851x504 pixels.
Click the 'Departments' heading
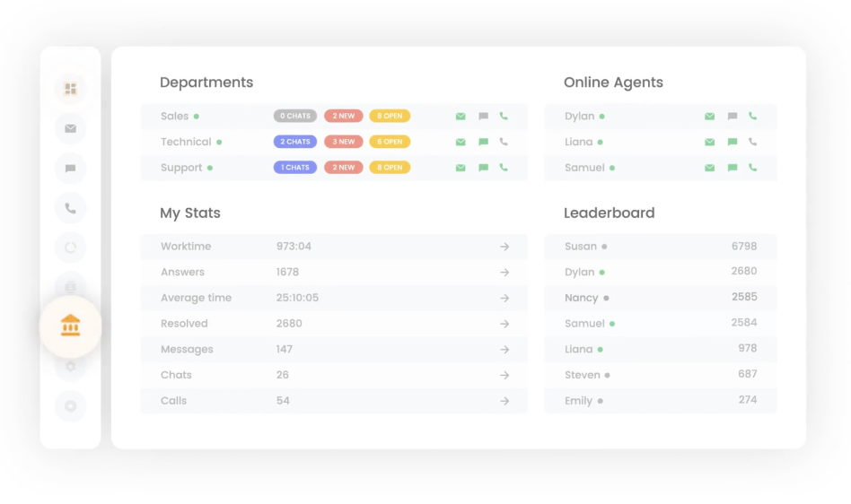(206, 83)
